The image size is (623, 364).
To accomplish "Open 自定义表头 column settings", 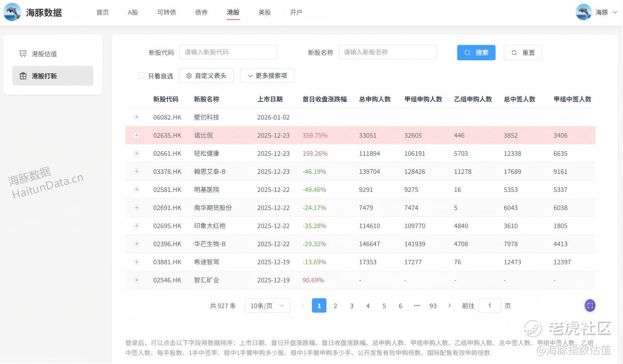I will pyautogui.click(x=206, y=76).
